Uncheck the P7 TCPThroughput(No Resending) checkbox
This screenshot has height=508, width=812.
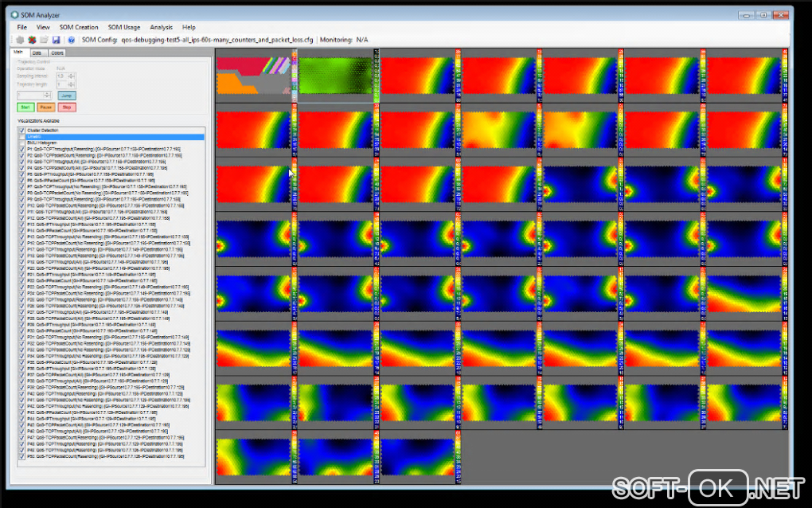tap(21, 187)
